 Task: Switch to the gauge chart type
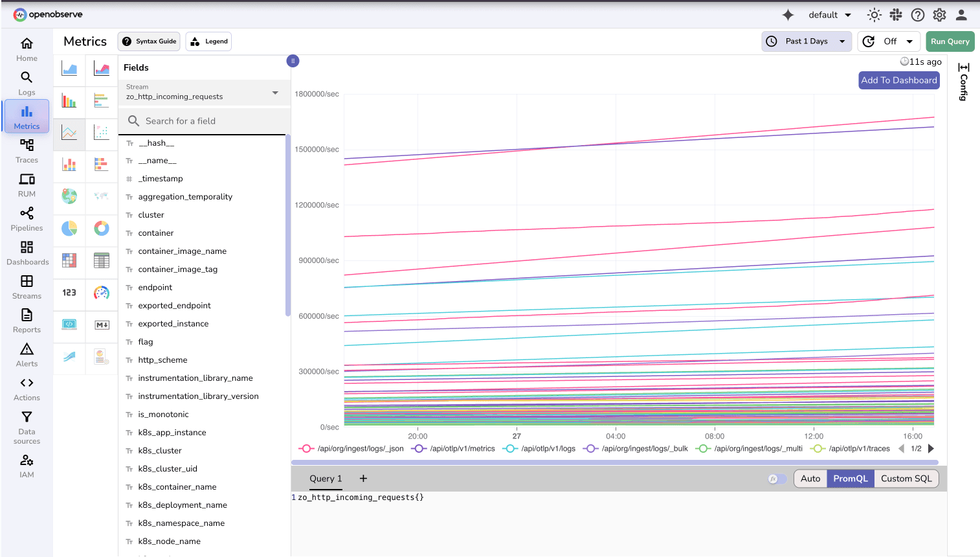(x=102, y=293)
